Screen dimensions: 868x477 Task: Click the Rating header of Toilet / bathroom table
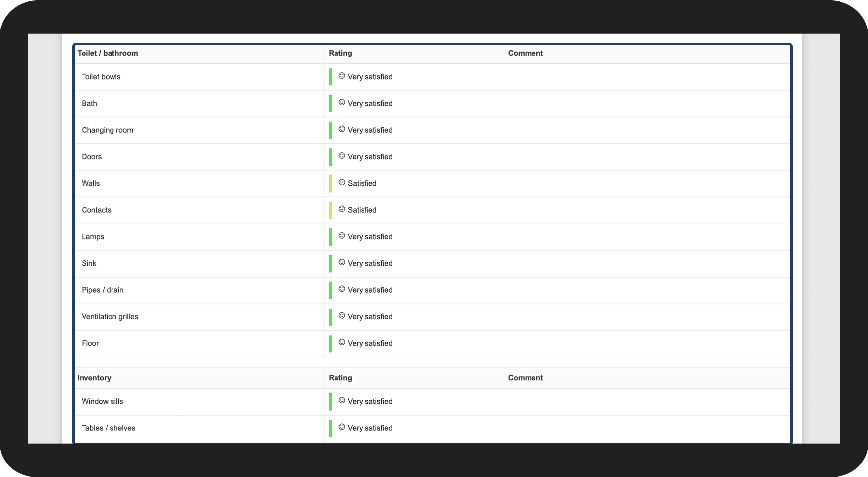tap(340, 53)
